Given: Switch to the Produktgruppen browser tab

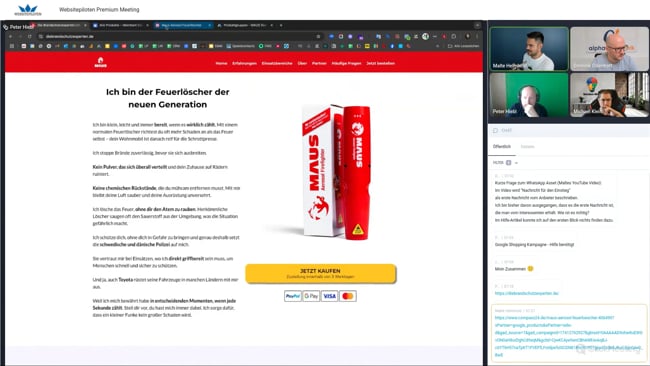Looking at the screenshot, I should click(245, 25).
